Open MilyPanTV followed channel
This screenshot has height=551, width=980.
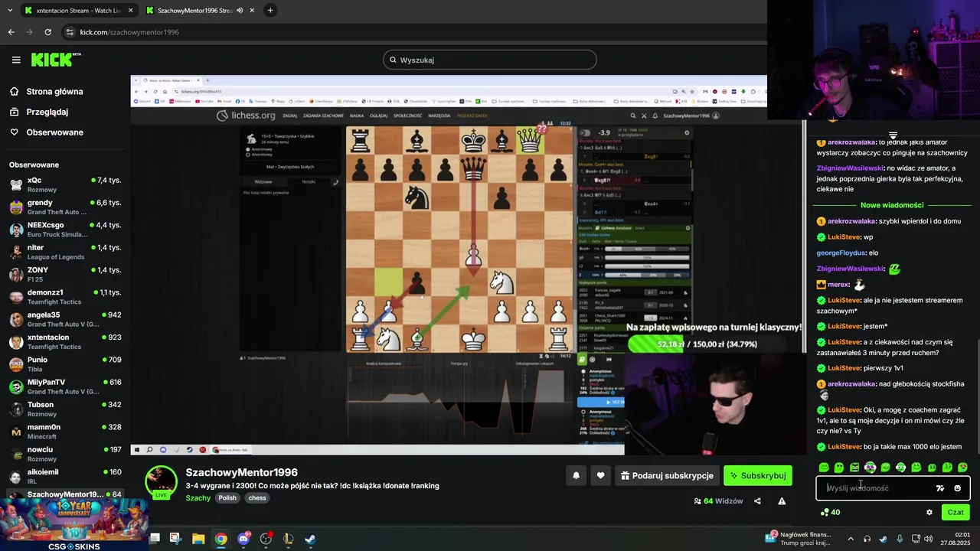pyautogui.click(x=65, y=386)
